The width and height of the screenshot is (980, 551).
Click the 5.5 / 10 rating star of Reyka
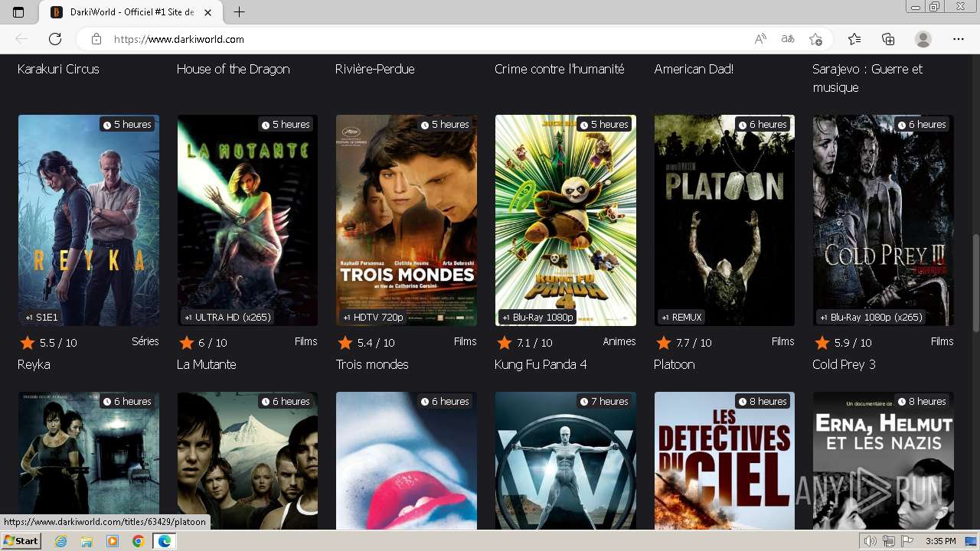[28, 342]
